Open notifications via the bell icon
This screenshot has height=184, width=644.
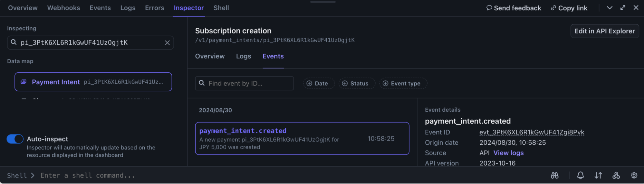pyautogui.click(x=580, y=176)
